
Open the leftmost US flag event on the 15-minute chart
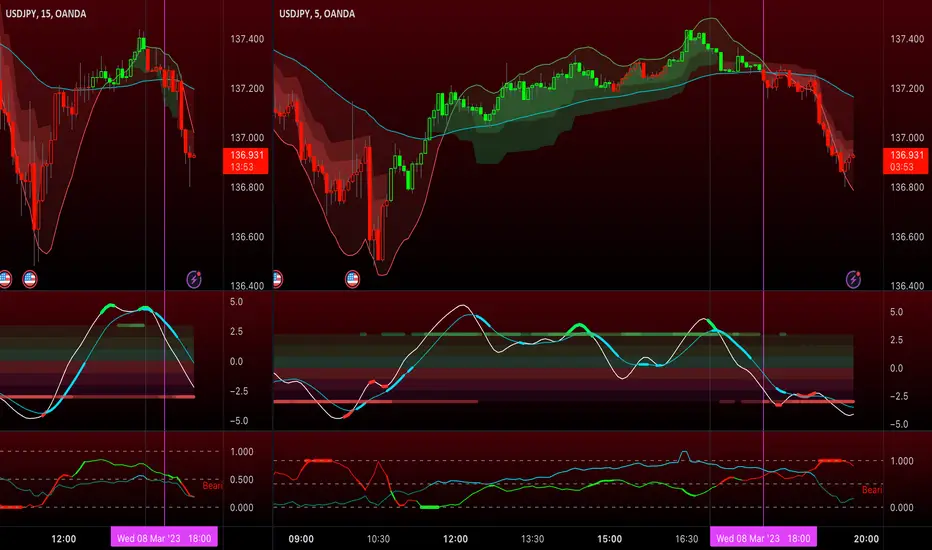(x=5, y=279)
